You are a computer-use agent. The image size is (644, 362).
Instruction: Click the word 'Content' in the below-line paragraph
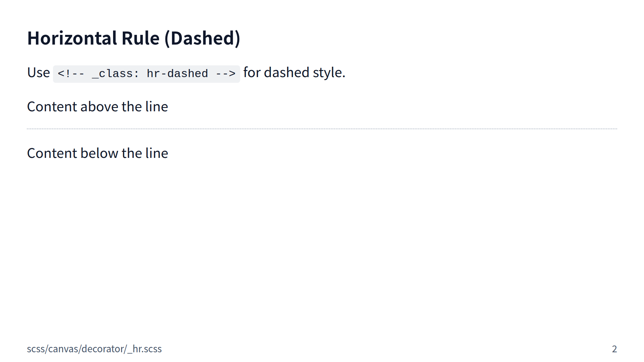pos(52,154)
